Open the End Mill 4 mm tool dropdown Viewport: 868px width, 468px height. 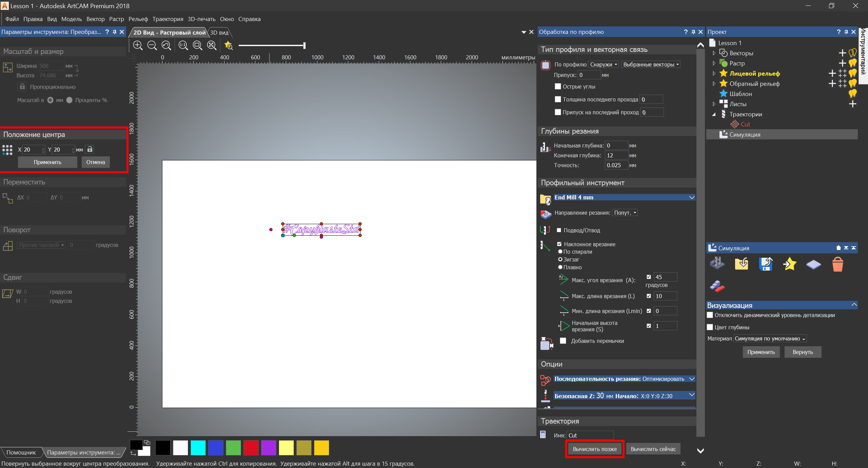click(x=691, y=197)
